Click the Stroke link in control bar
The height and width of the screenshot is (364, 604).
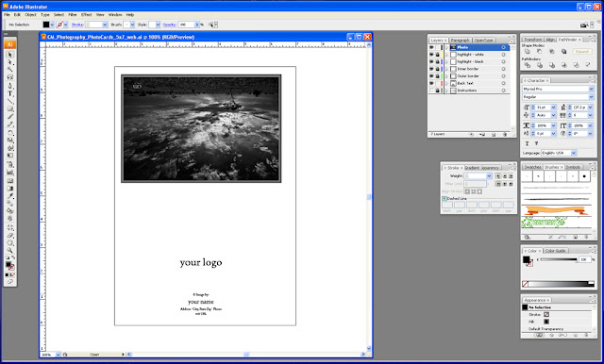(77, 25)
